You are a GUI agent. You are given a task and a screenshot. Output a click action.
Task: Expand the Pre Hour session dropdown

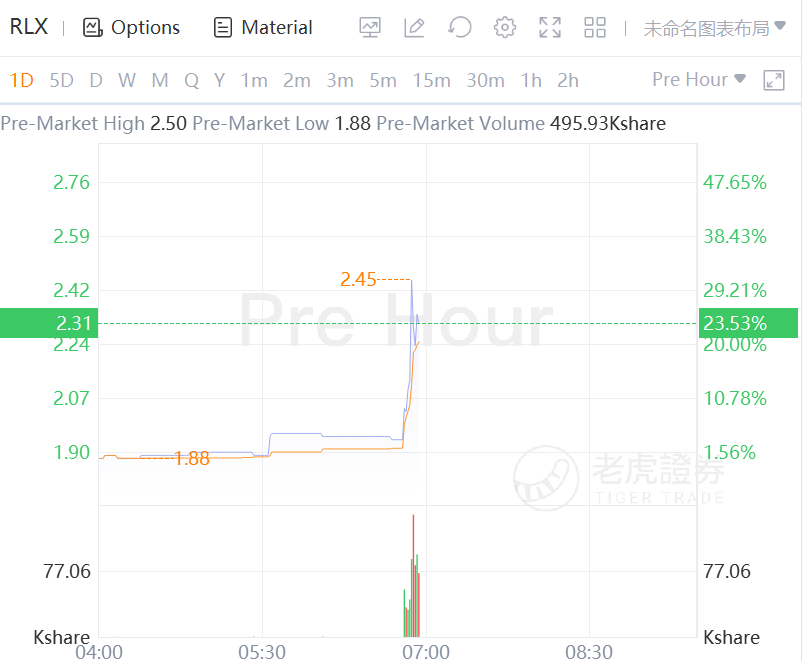click(x=699, y=80)
